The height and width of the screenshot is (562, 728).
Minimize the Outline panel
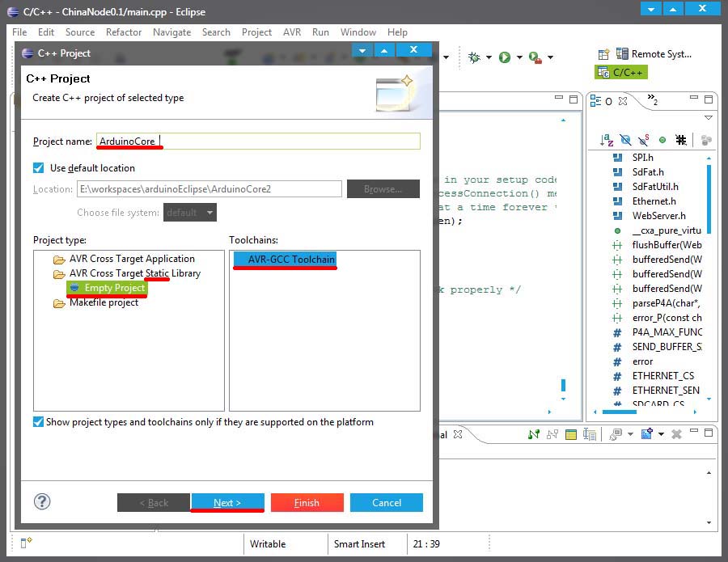pyautogui.click(x=694, y=98)
